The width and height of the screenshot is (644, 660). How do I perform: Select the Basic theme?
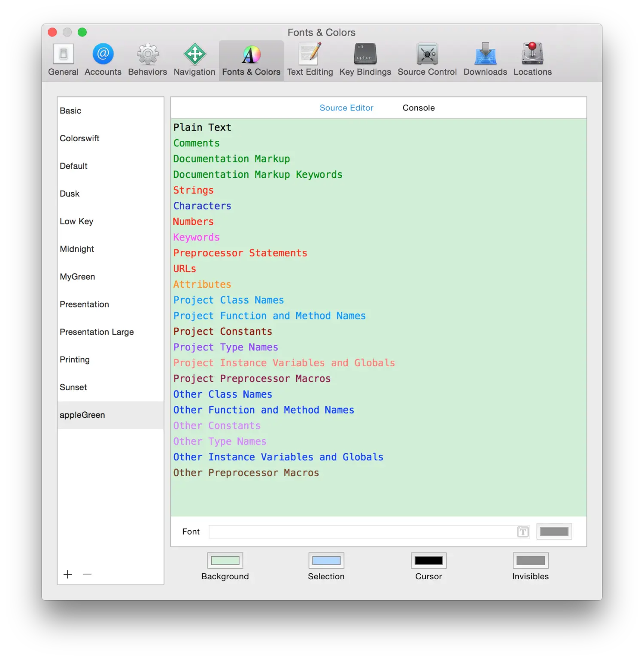pos(111,111)
